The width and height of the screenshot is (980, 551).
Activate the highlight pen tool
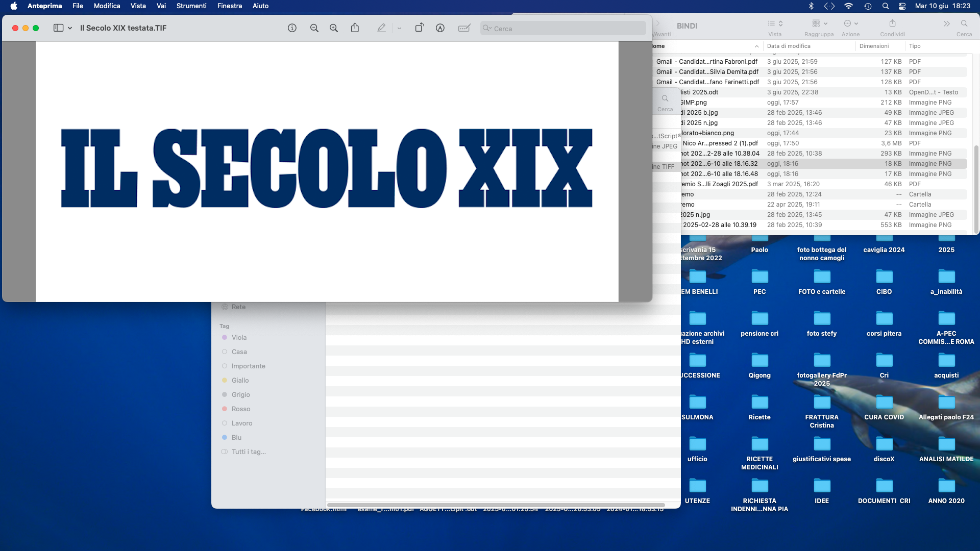pyautogui.click(x=381, y=28)
